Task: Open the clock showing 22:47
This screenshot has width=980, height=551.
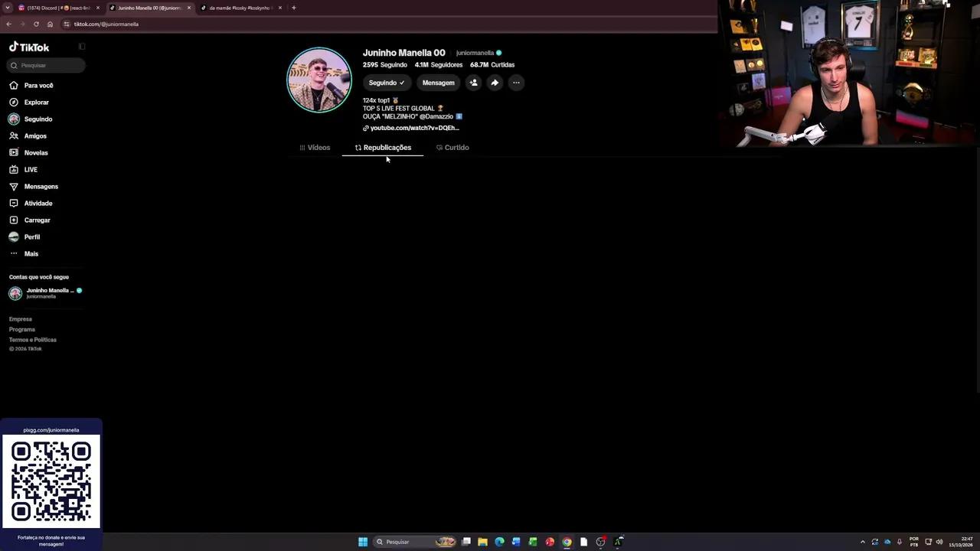Action: coord(961,542)
